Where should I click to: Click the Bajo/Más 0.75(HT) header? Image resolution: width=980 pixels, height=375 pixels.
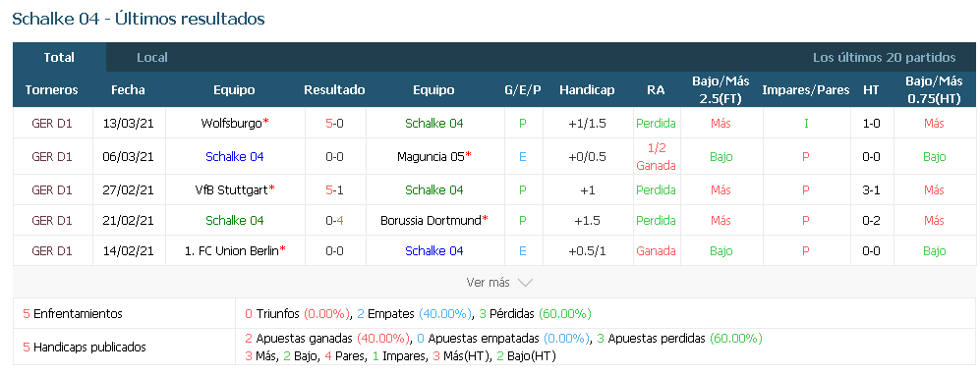(934, 90)
